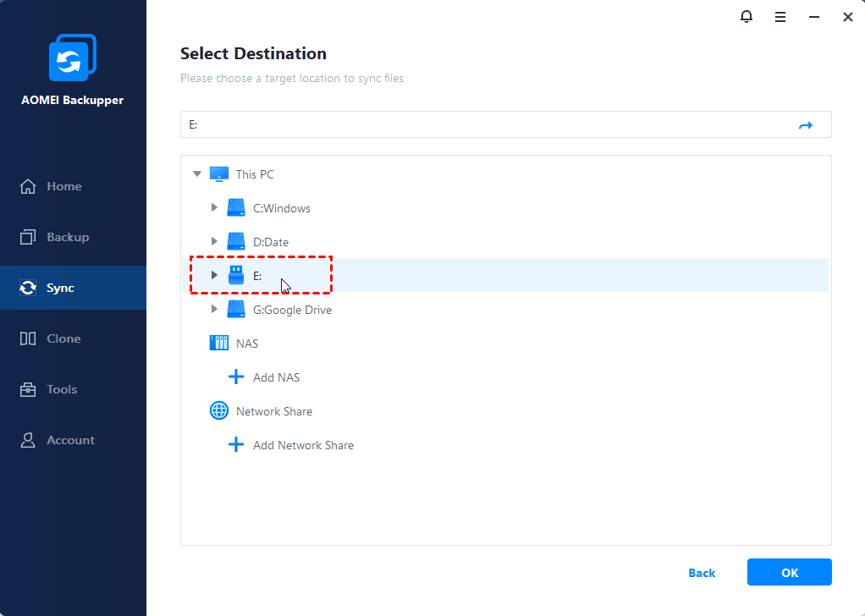
Task: Click the E: USB drive icon
Action: click(x=236, y=275)
